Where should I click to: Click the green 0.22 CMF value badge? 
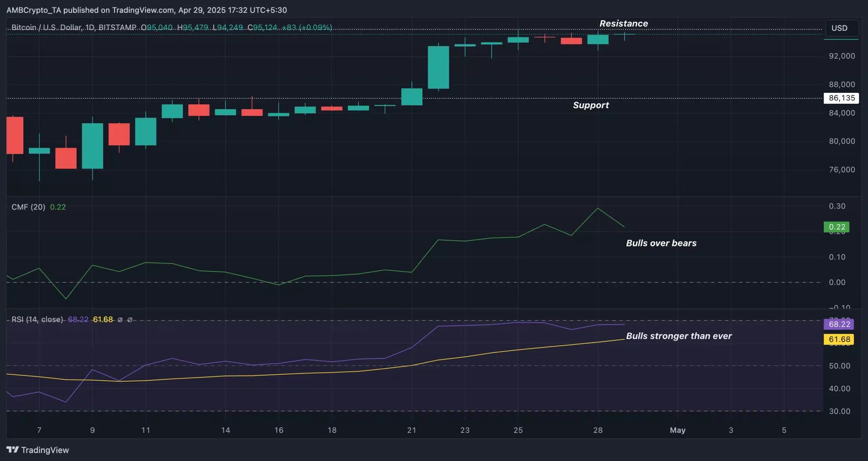[x=836, y=227]
